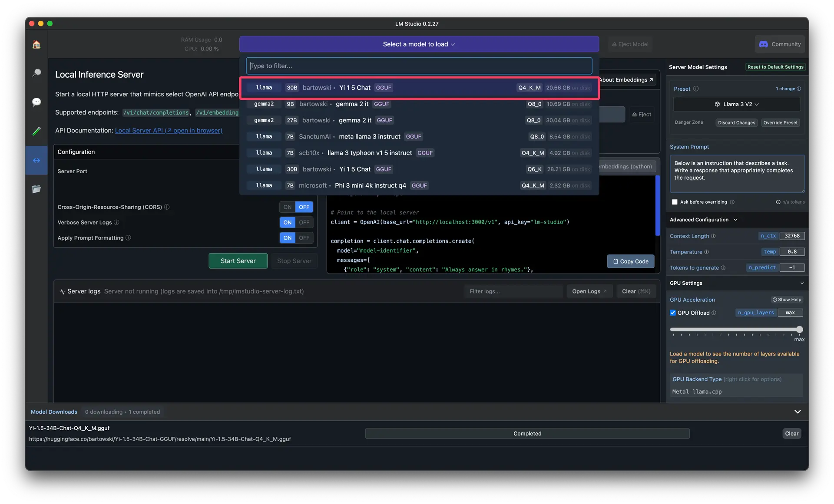Edit the System Prompt text area

(x=737, y=174)
